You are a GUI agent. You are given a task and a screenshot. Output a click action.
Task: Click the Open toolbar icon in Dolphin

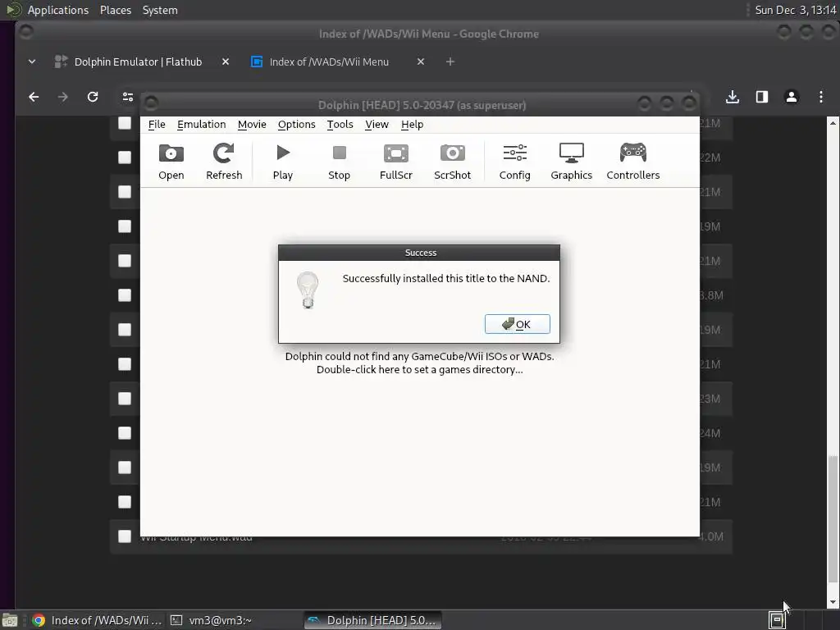(x=171, y=162)
